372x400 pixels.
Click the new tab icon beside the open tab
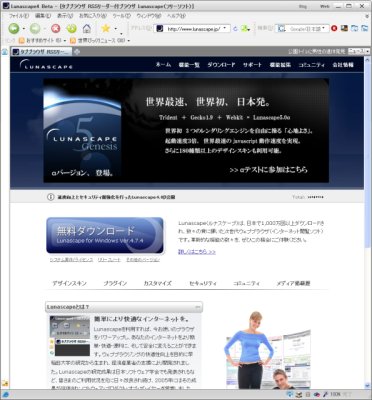point(77,52)
